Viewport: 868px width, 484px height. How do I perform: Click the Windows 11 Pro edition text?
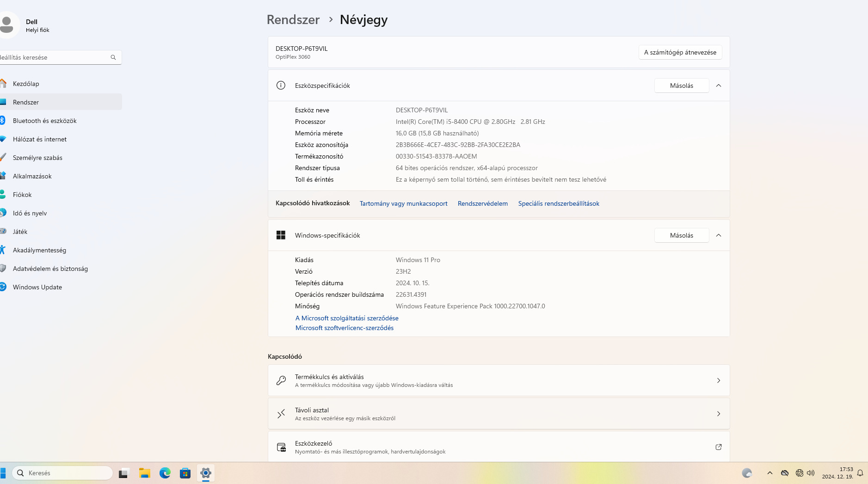[418, 260]
